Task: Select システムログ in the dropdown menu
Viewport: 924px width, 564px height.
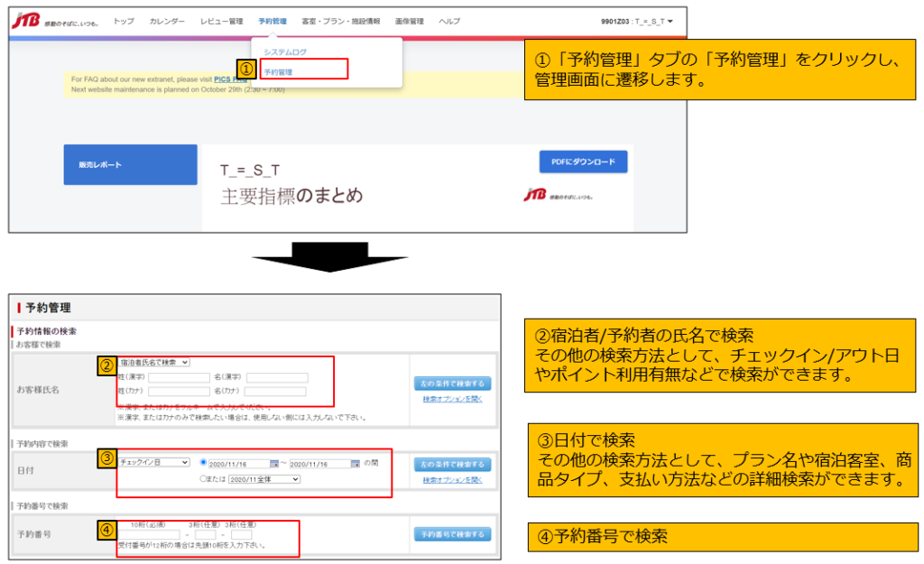Action: pyautogui.click(x=285, y=52)
